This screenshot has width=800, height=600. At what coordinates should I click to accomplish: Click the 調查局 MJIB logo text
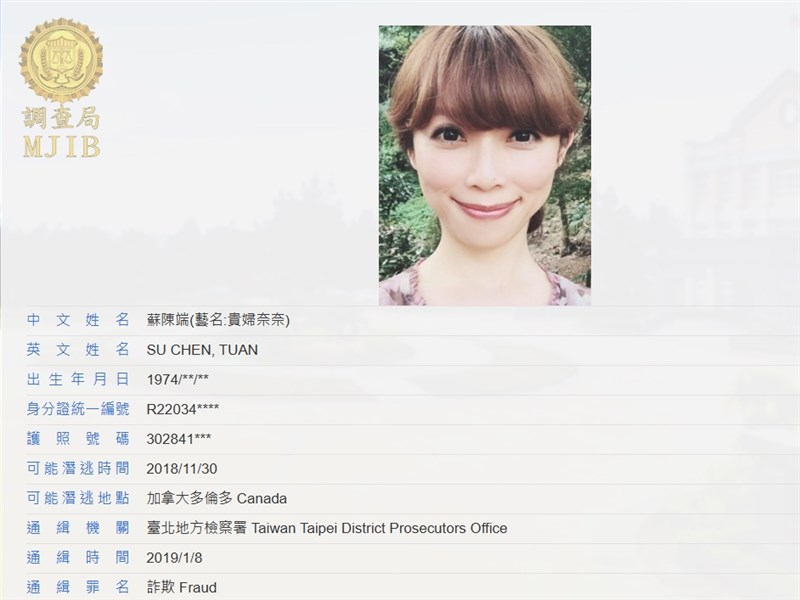(61, 133)
